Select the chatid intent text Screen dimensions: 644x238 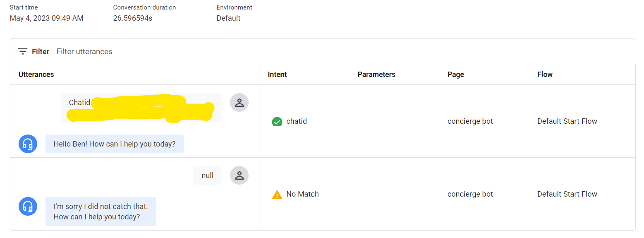click(x=297, y=121)
